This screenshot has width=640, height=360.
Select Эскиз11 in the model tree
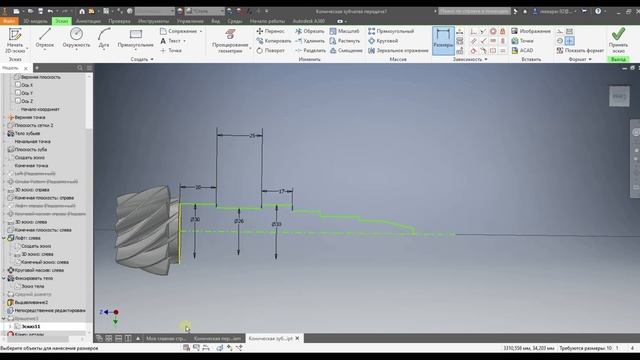(x=31, y=327)
